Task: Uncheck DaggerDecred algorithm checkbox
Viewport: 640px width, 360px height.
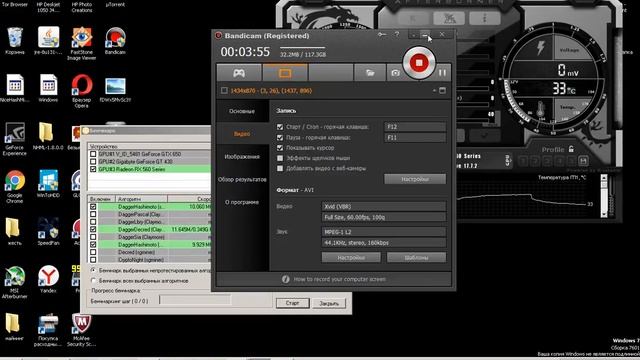Action: pyautogui.click(x=93, y=229)
